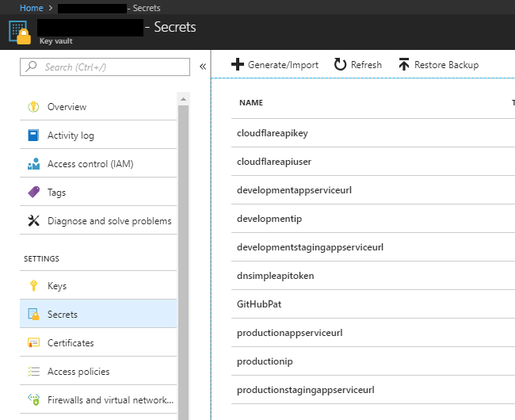Screen dimensions: 515x420
Task: Click the Certificates icon
Action: [33, 343]
